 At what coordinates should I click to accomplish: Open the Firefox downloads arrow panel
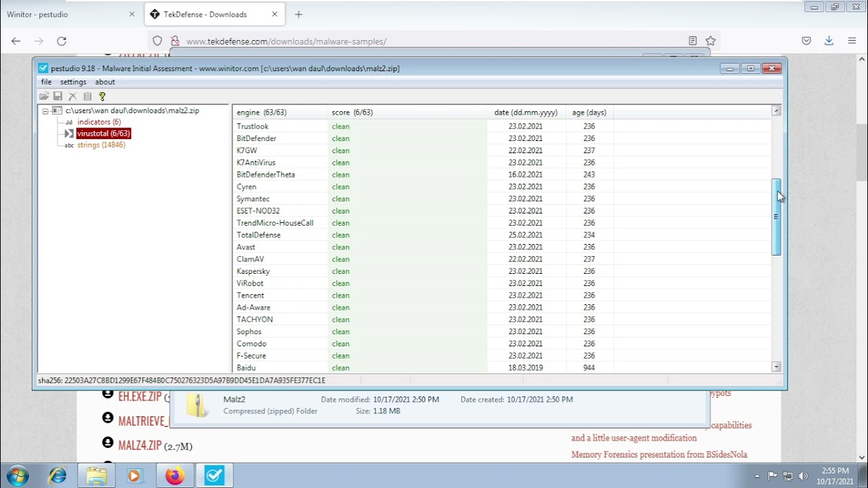click(829, 41)
